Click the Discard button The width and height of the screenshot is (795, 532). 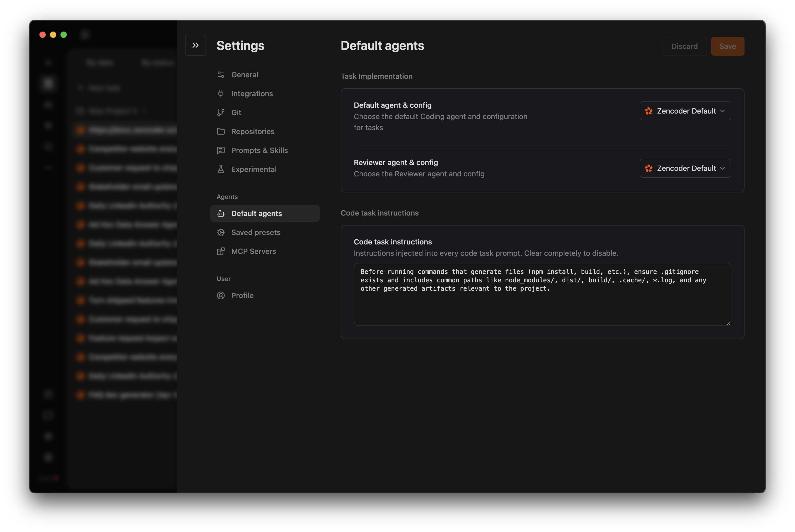click(x=684, y=46)
